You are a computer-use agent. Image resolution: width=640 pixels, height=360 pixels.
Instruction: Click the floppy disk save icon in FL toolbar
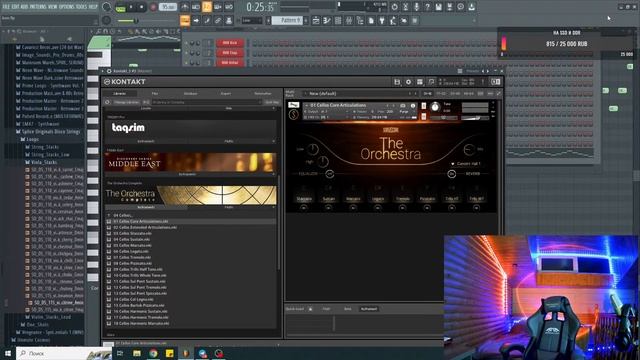[x=438, y=7]
